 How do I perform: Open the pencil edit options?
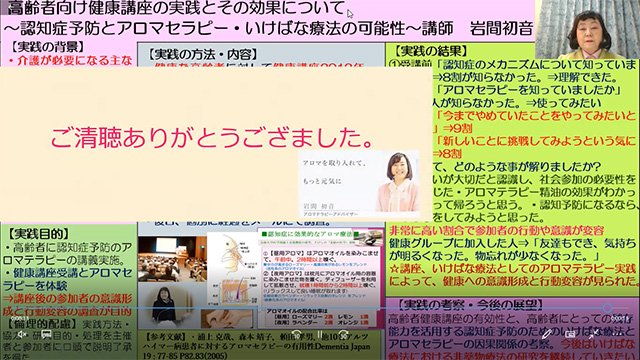547,334
